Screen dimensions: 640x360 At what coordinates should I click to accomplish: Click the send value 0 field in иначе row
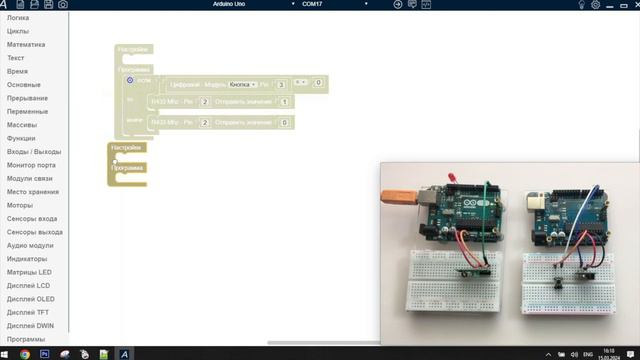pos(284,123)
